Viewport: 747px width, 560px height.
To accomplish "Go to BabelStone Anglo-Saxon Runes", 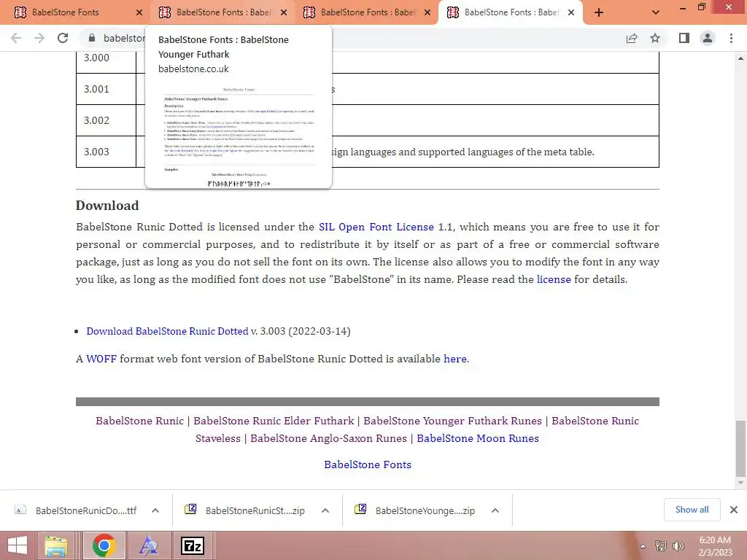I will tap(329, 438).
